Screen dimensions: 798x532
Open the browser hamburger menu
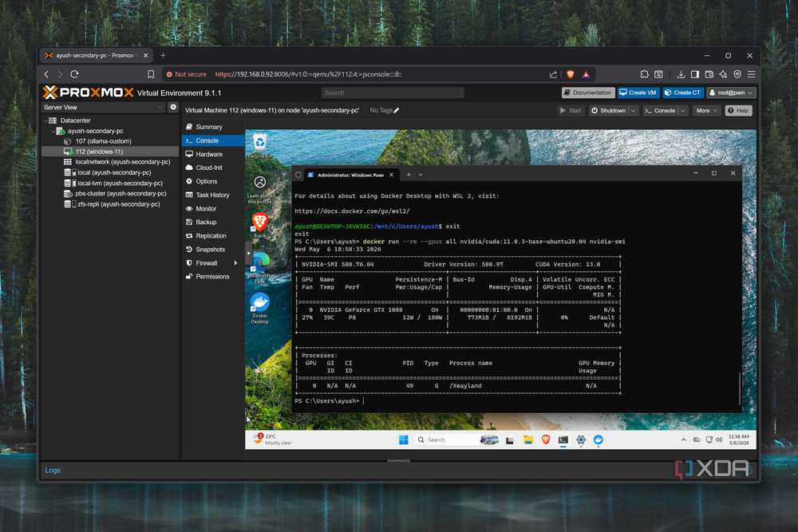751,74
